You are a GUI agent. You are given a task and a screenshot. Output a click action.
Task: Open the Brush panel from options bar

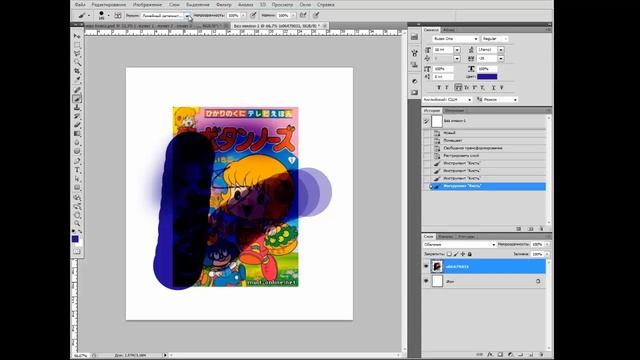[118, 16]
